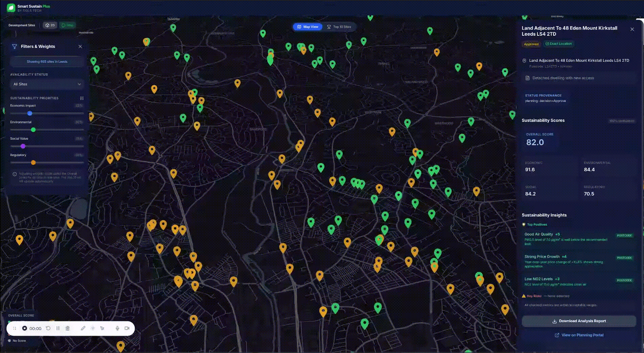Delete the recording using the trash icon
The image size is (644, 353).
coord(68,328)
